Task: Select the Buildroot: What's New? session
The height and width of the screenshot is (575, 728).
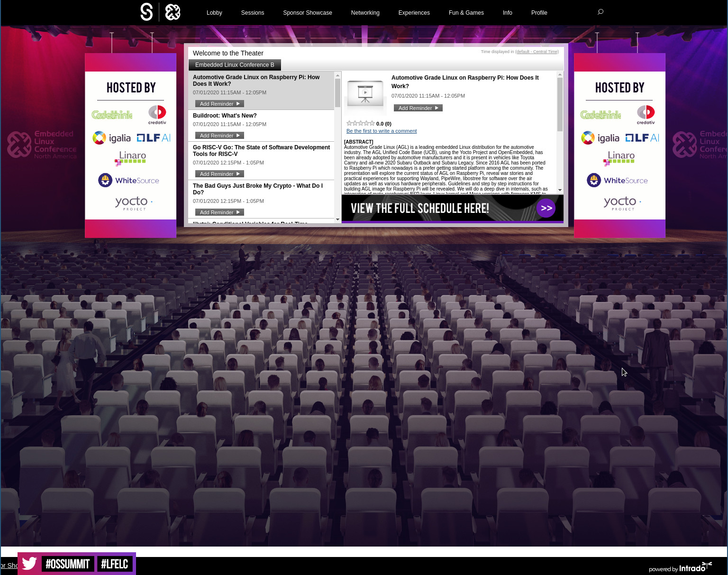Action: coord(225,116)
